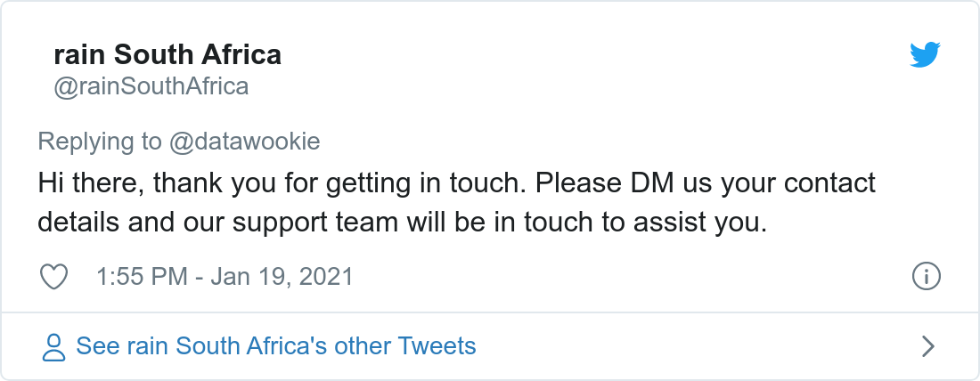The image size is (980, 381).
Task: Expand the right chevron arrow in footer
Action: point(927,346)
